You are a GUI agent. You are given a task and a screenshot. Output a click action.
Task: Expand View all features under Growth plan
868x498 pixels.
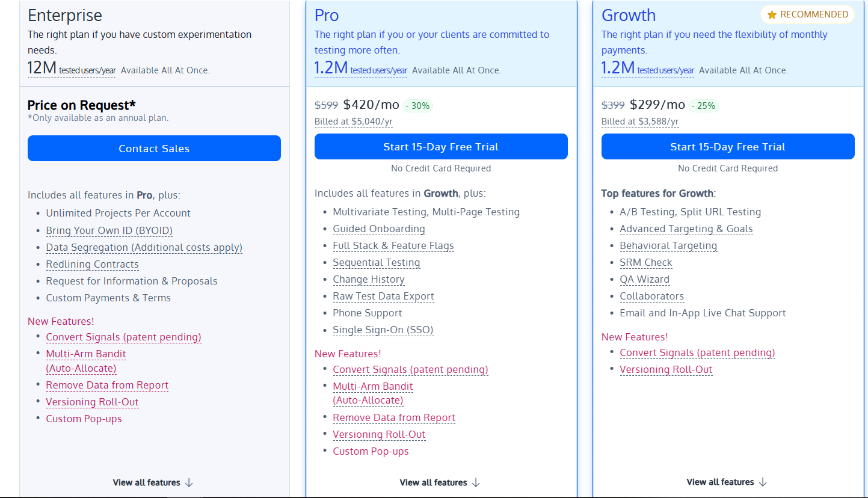click(x=721, y=482)
